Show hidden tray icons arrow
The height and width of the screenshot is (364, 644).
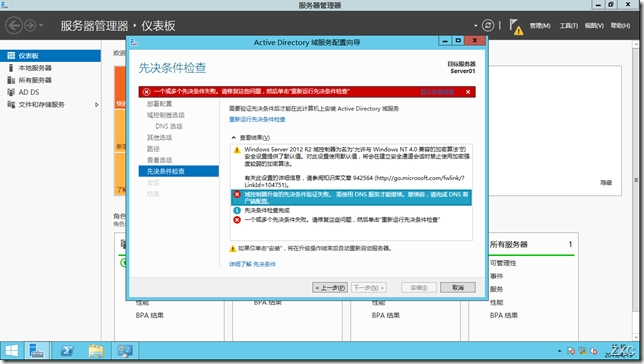coord(559,351)
